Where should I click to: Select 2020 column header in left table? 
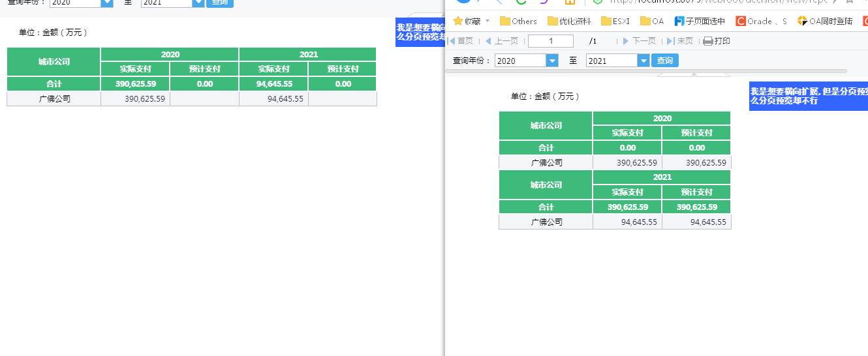pyautogui.click(x=170, y=55)
